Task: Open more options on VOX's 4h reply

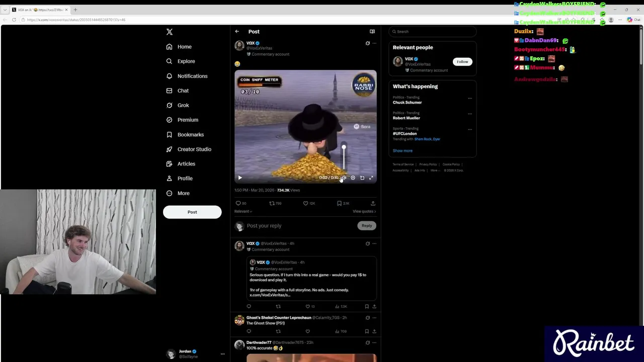Action: click(374, 244)
